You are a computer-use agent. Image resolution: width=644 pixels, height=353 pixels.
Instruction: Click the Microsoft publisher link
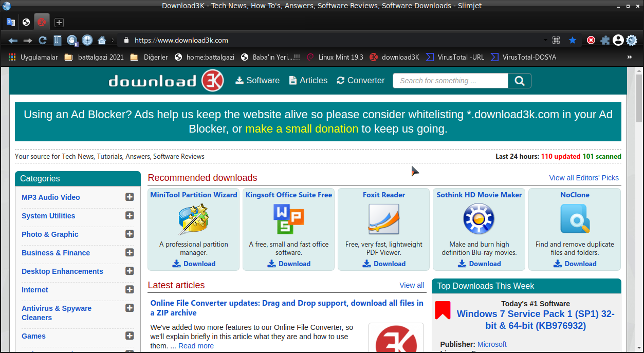[x=492, y=344]
